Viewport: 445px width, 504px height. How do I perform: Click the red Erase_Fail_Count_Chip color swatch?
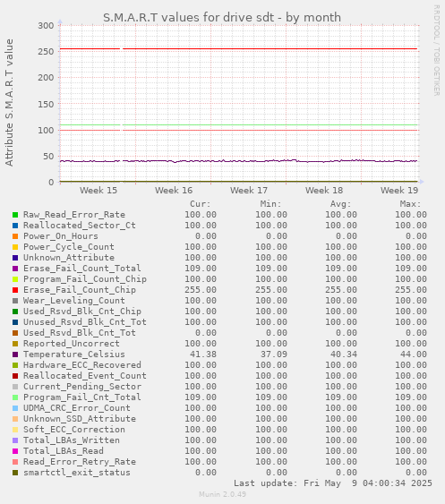tap(15, 290)
